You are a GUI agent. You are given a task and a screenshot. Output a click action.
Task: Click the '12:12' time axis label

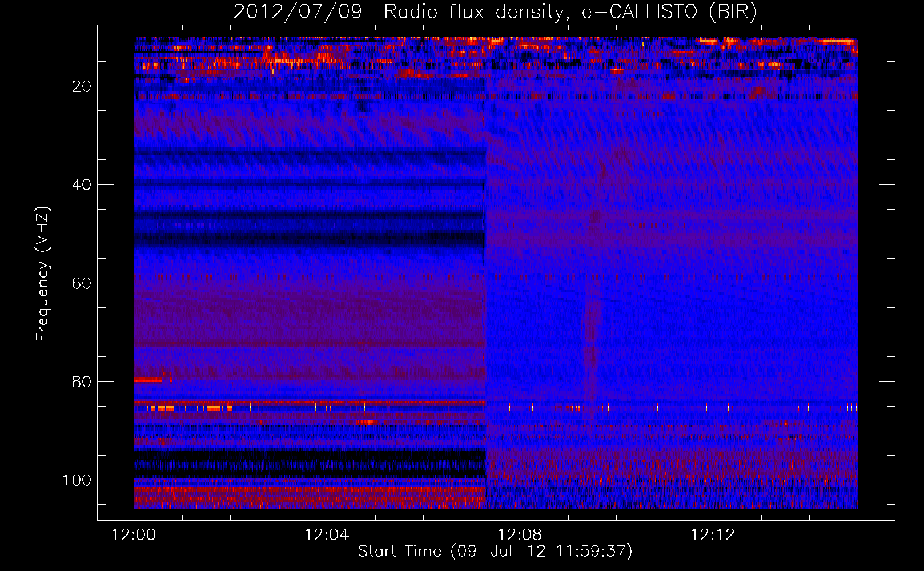(x=713, y=535)
